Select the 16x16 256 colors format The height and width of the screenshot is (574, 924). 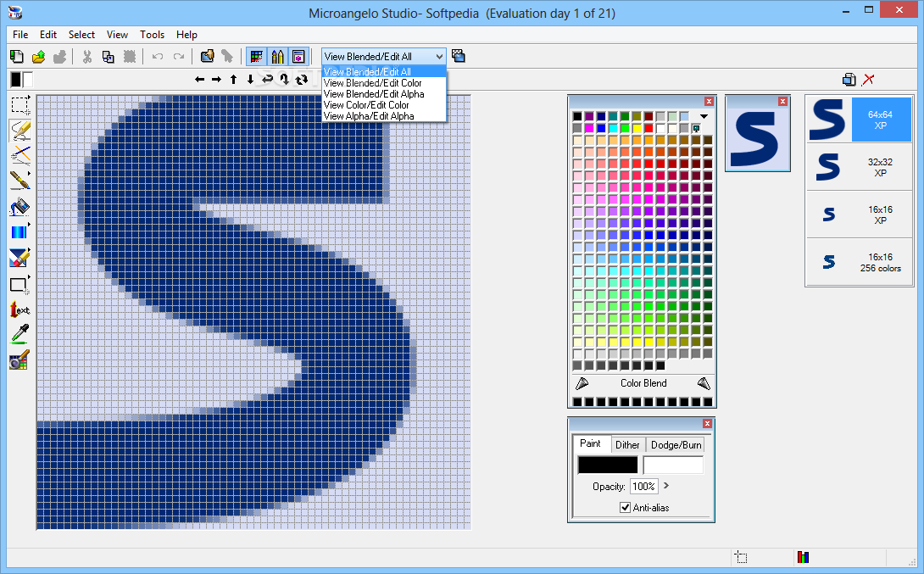[x=860, y=262]
